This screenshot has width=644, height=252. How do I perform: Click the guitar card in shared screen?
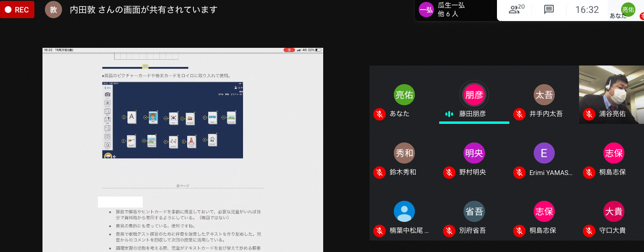(131, 141)
